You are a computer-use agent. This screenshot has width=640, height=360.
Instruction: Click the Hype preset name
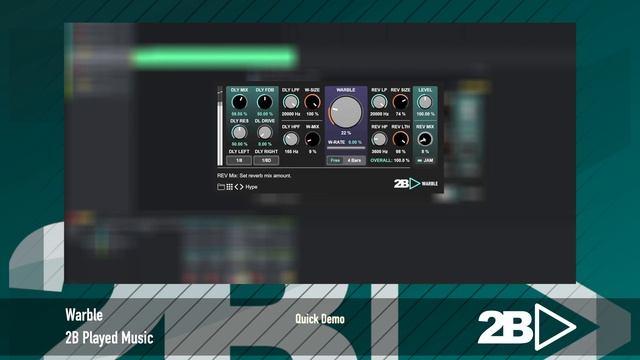tap(251, 187)
